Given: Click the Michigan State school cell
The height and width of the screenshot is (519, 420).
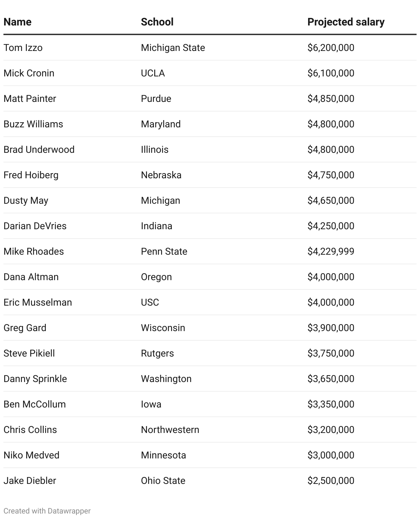Looking at the screenshot, I should (x=173, y=47).
